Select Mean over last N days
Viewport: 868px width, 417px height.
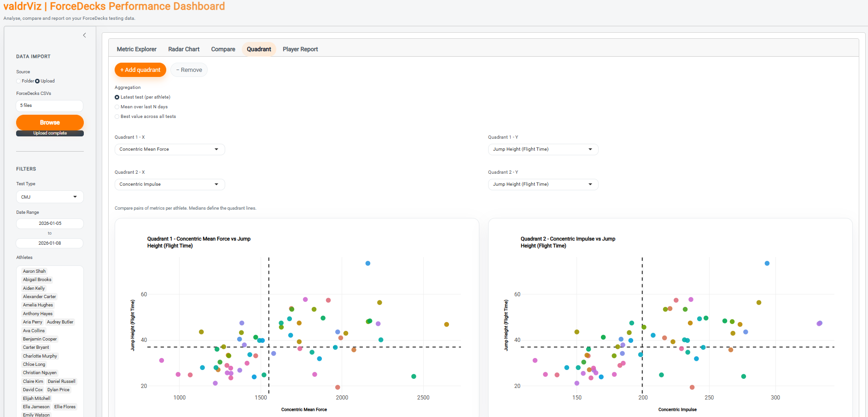(x=141, y=107)
